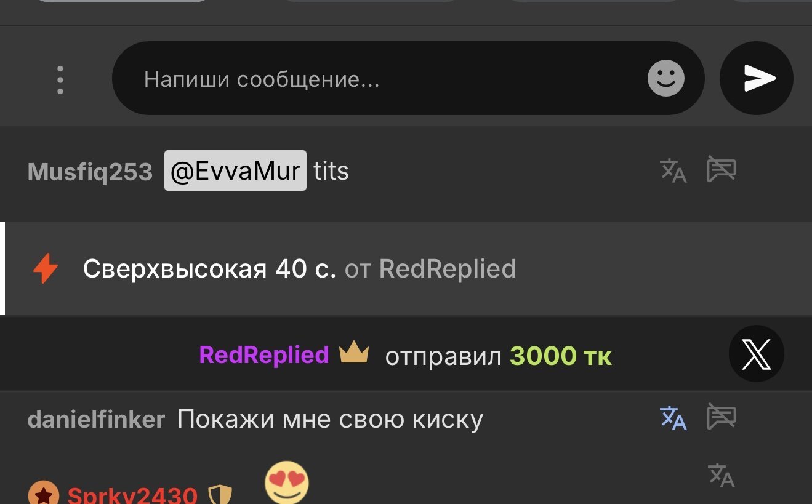
Task: Send the message with the arrow button
Action: pyautogui.click(x=757, y=79)
